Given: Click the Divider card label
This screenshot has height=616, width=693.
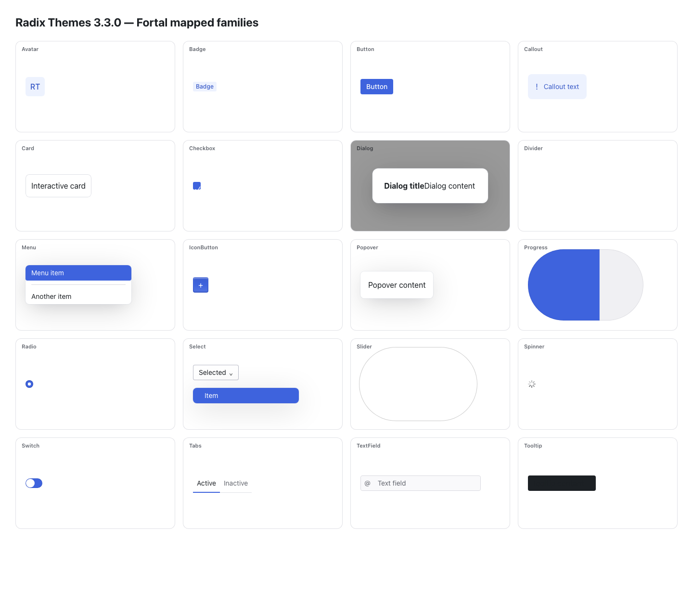Looking at the screenshot, I should pos(533,148).
